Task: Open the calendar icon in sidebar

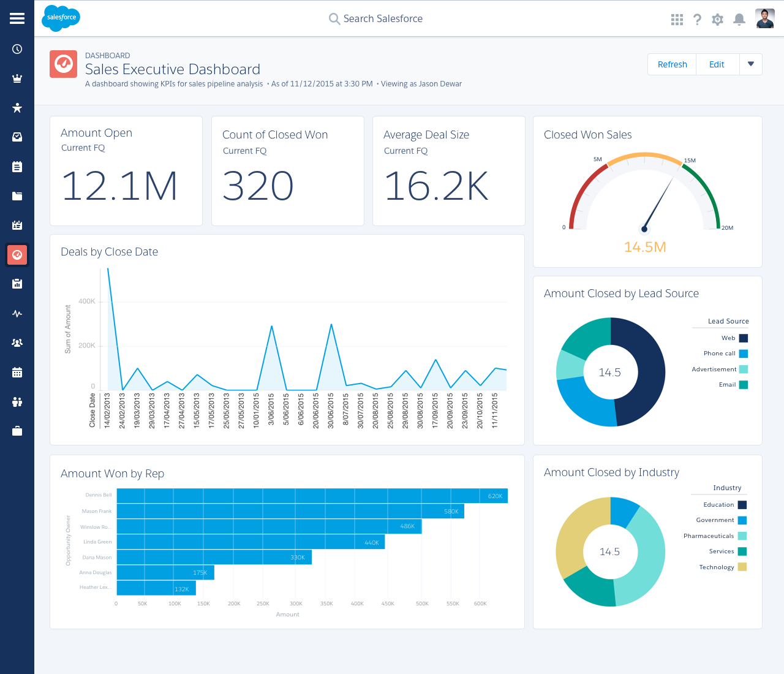Action: point(17,373)
